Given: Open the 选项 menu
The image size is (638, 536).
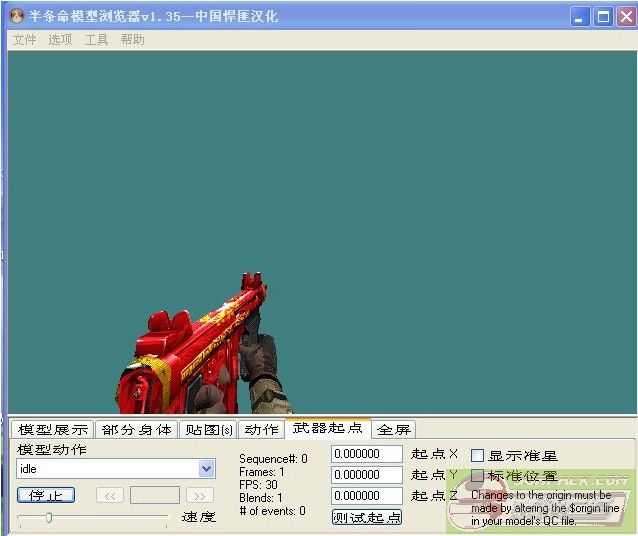Looking at the screenshot, I should [x=60, y=40].
